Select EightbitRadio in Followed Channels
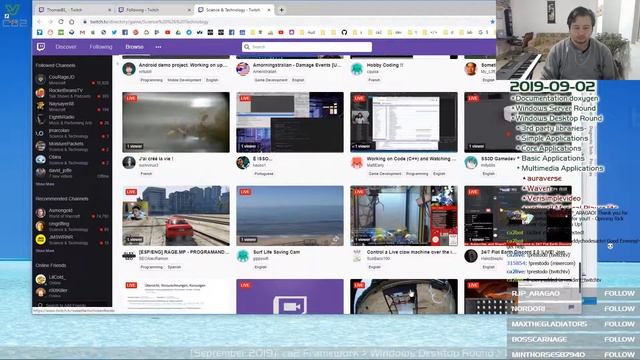 tap(72, 120)
